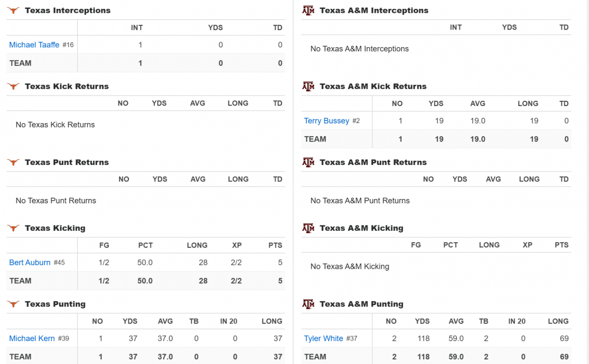Click A&M logo beside Texas A&M Kicking
The image size is (589, 364).
point(308,229)
